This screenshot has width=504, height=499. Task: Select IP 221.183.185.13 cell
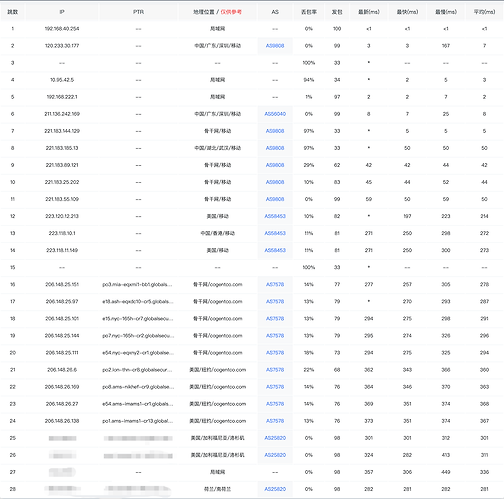[62, 148]
